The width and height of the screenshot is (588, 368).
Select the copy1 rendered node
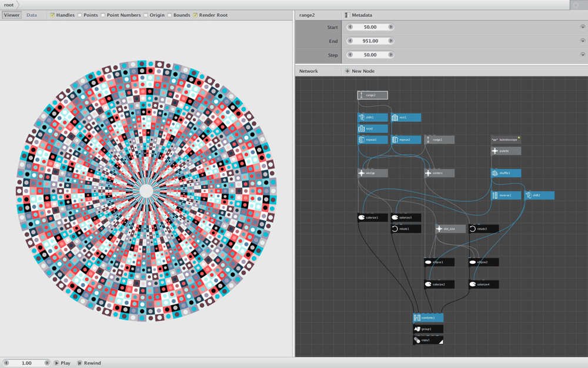(x=428, y=340)
